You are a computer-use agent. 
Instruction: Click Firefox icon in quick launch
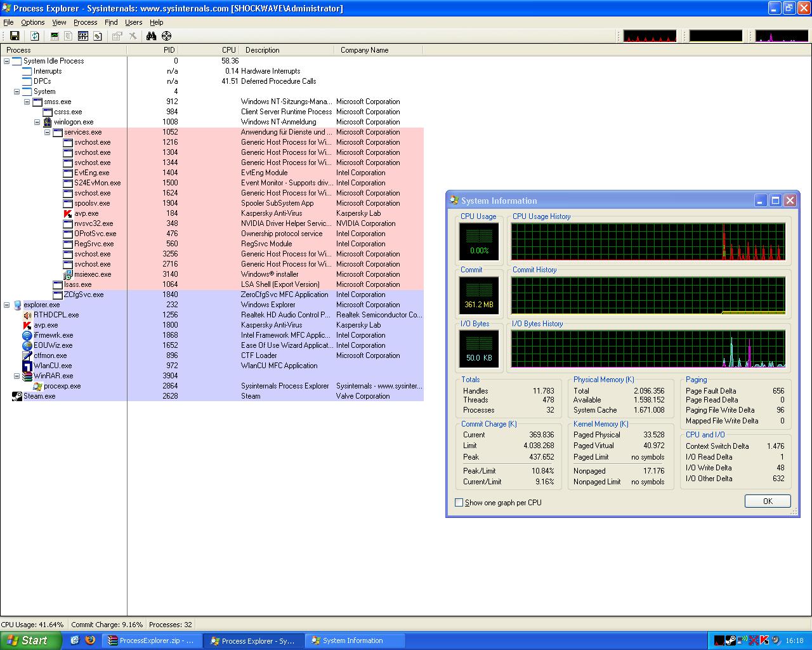[89, 640]
